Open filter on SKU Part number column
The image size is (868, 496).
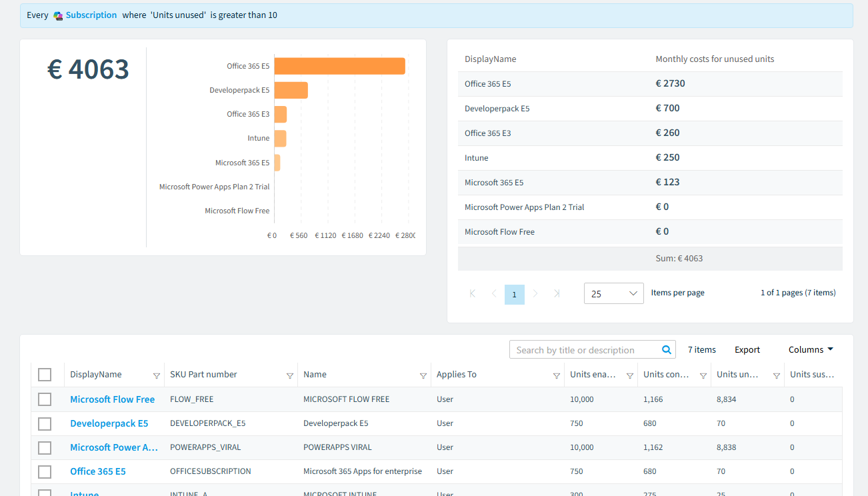pyautogui.click(x=290, y=376)
